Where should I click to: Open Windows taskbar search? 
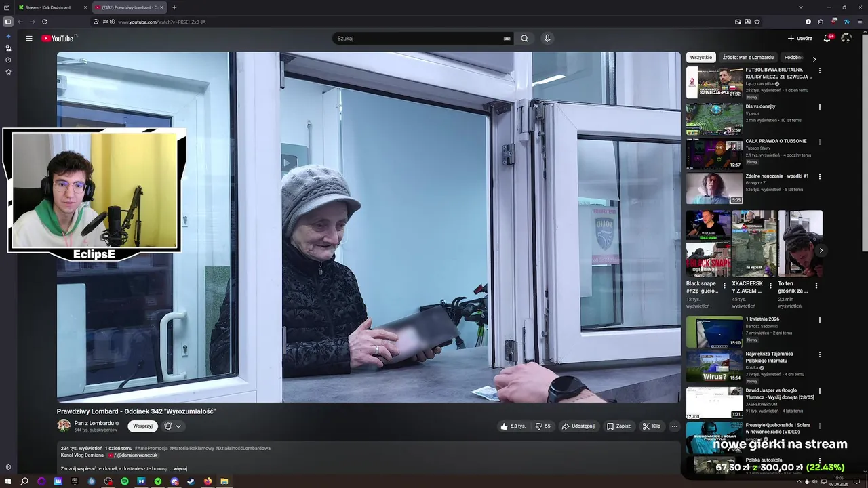(24, 481)
